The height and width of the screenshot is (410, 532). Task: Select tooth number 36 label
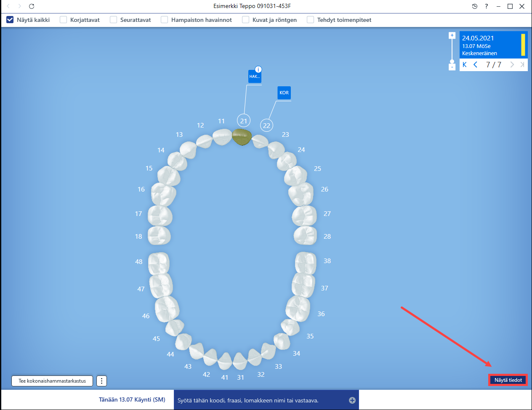pos(321,314)
